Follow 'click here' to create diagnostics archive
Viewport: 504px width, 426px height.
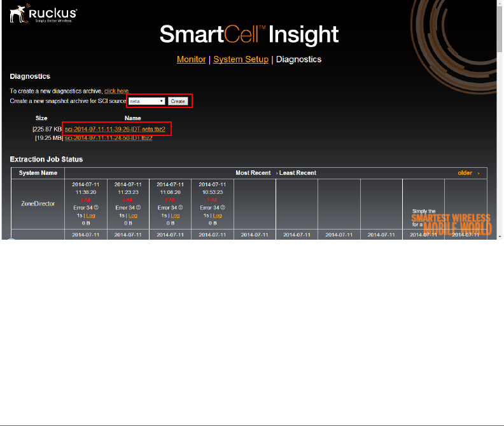point(116,91)
